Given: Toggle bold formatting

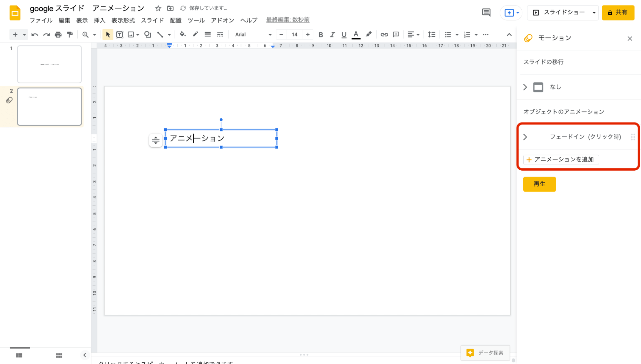Looking at the screenshot, I should (321, 35).
